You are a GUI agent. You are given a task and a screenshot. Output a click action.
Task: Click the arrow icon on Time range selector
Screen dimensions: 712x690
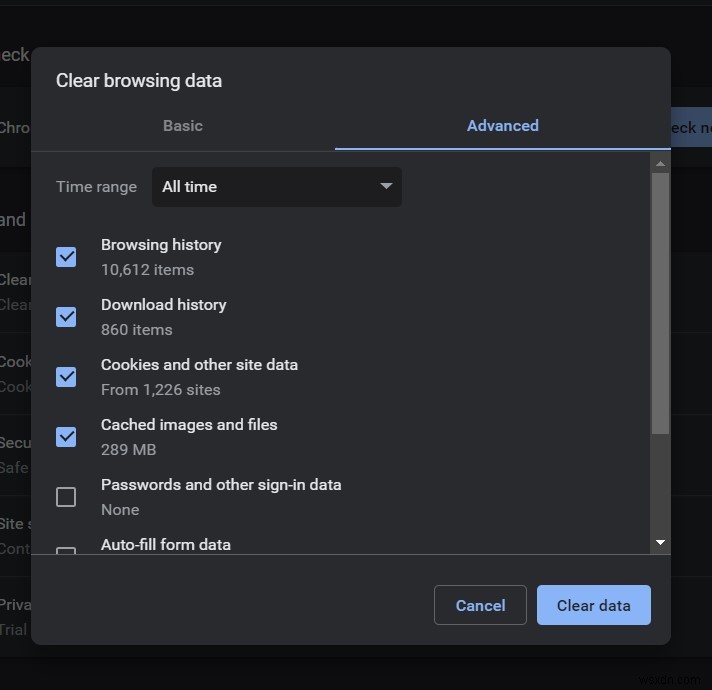click(x=386, y=187)
